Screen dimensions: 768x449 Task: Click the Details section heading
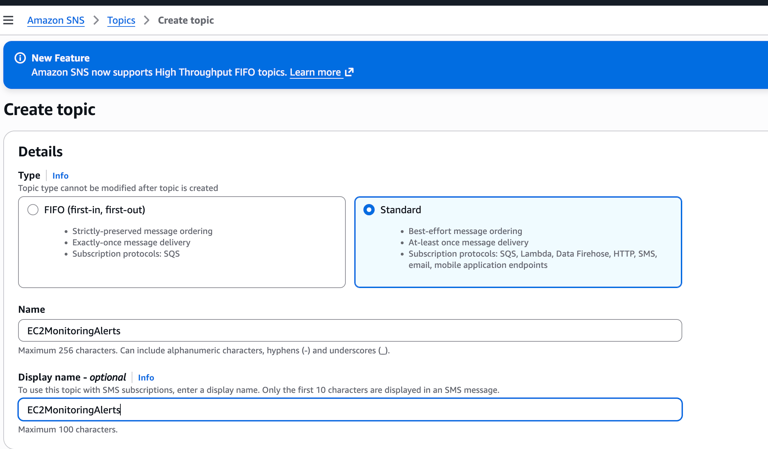coord(40,151)
